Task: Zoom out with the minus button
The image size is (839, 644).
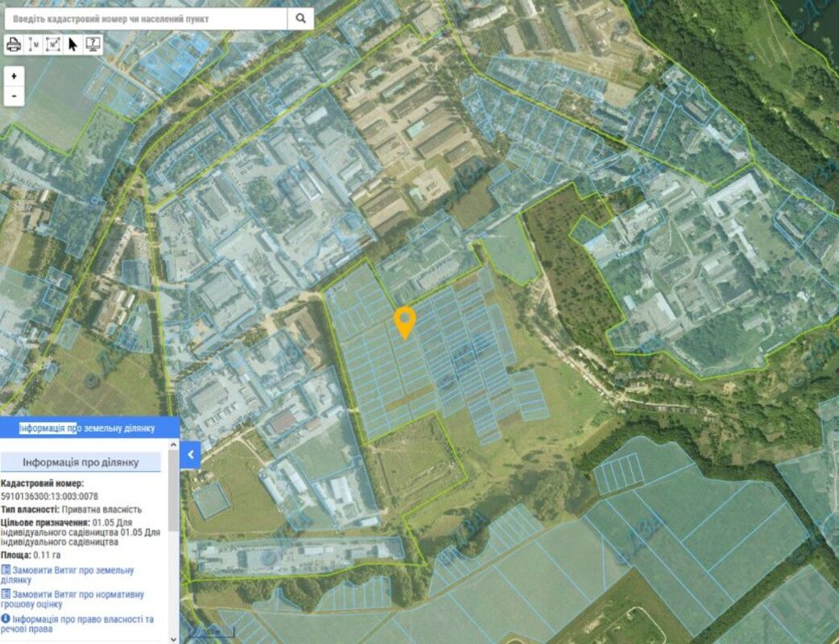Action: click(14, 96)
